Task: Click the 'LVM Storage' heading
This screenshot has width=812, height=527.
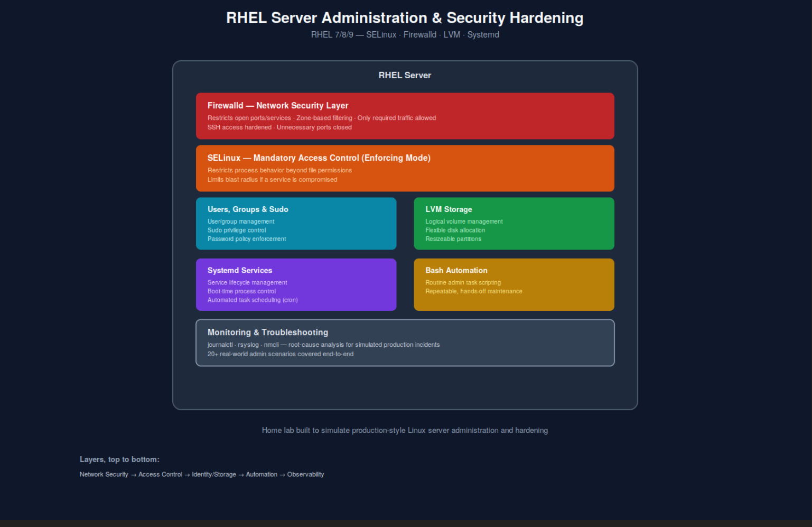Action: tap(449, 209)
